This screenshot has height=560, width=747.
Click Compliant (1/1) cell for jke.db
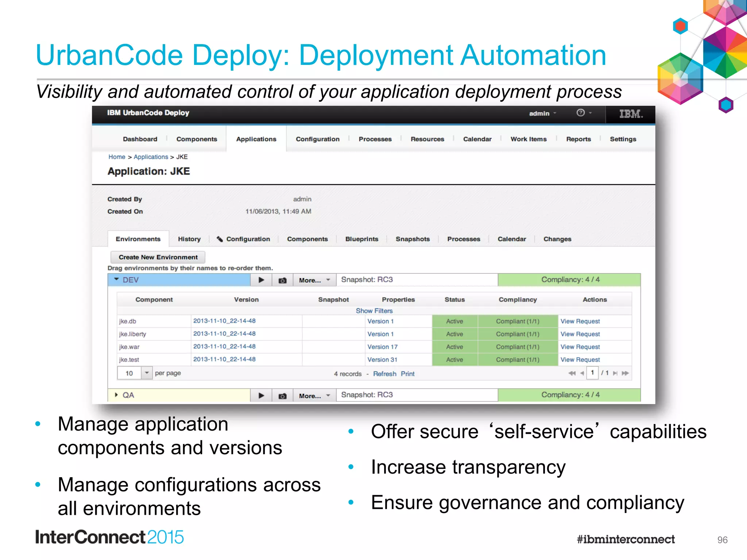(x=518, y=321)
